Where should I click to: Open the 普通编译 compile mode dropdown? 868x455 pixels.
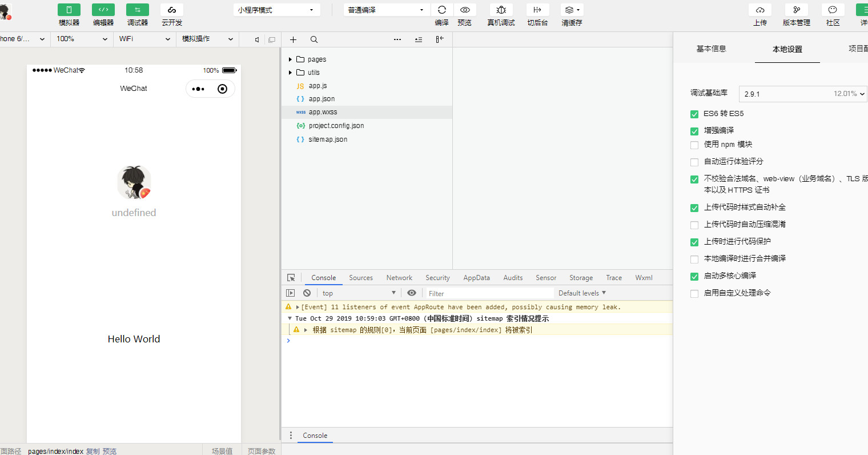387,10
